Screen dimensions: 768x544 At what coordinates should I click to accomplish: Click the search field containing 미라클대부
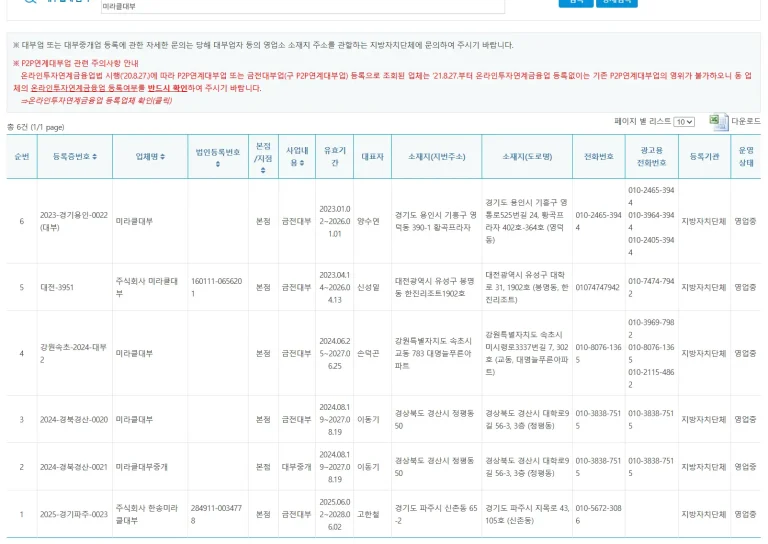(300, 6)
